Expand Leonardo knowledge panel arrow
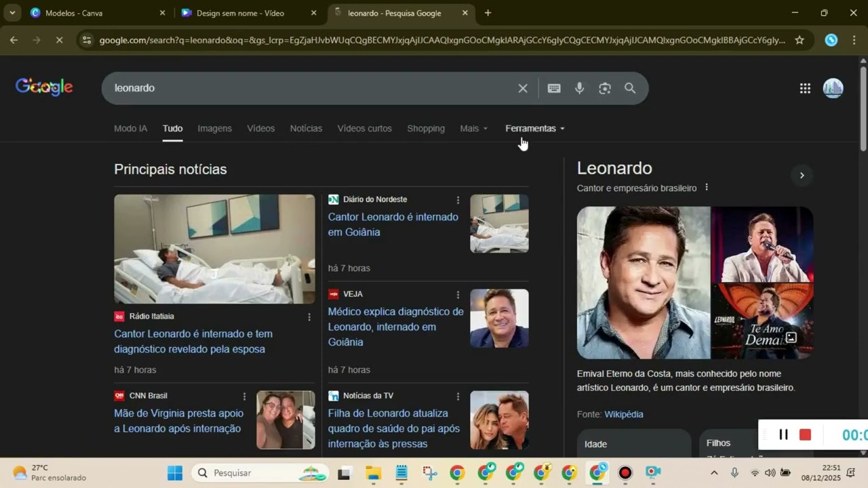868x488 pixels. coord(802,176)
